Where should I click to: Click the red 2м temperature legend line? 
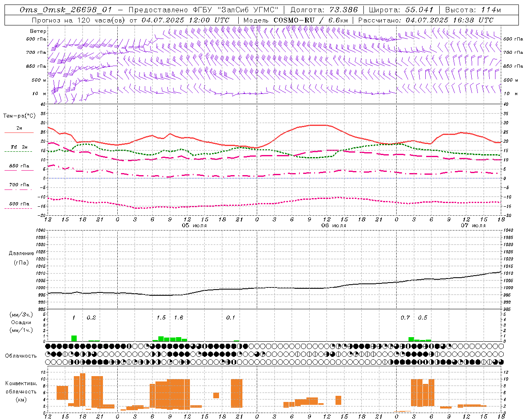tap(19, 133)
